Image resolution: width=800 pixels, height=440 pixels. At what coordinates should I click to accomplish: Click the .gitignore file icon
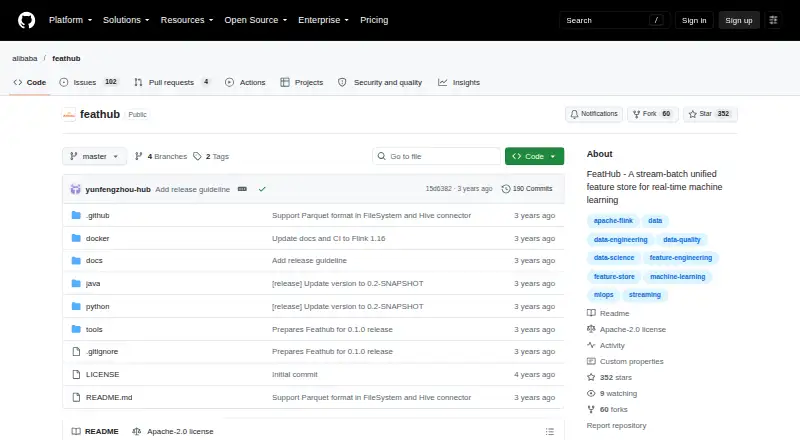click(76, 352)
